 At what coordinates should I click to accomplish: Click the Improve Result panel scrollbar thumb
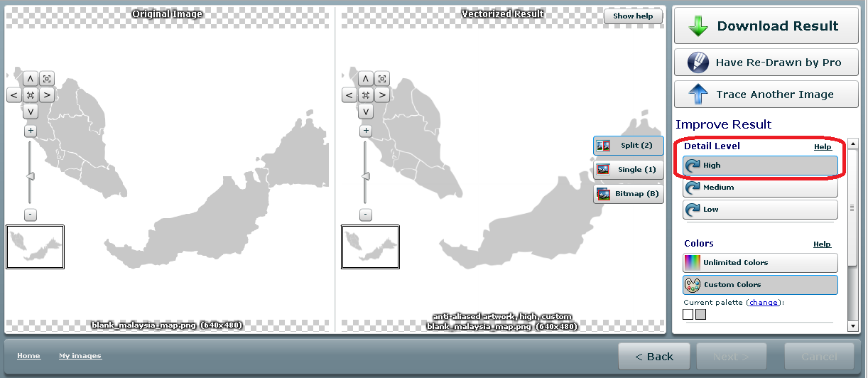click(x=853, y=208)
